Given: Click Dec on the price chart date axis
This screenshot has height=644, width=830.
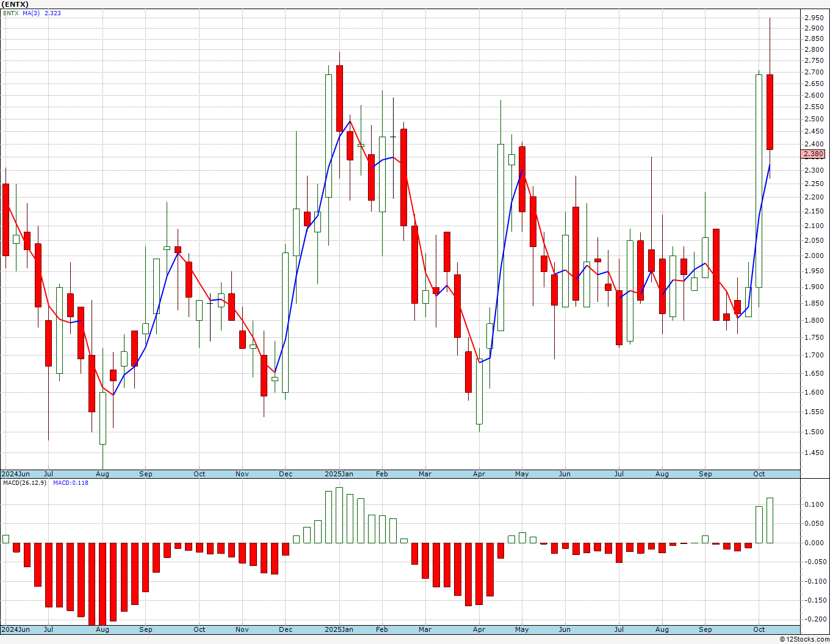Looking at the screenshot, I should pyautogui.click(x=286, y=474).
